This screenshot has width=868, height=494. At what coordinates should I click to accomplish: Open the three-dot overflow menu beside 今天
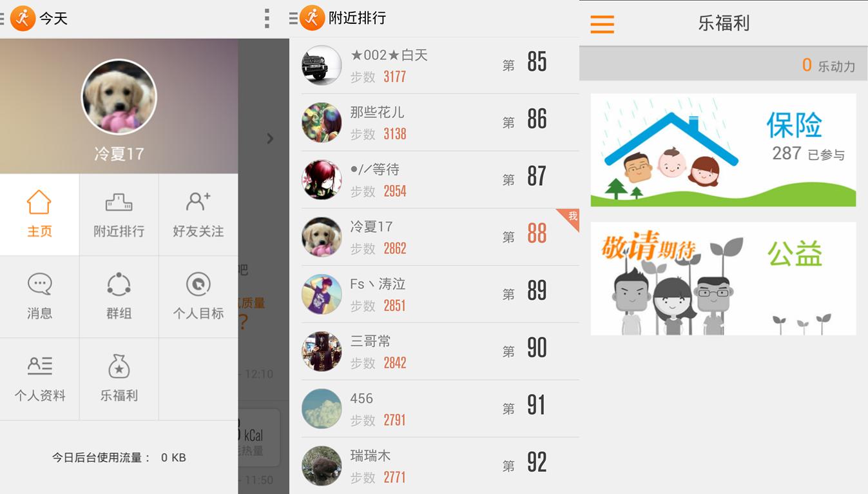[267, 19]
